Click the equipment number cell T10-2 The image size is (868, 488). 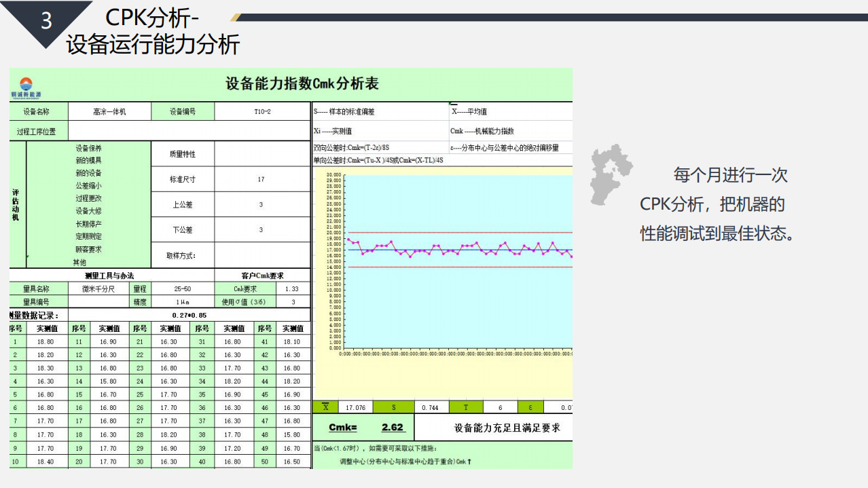pyautogui.click(x=261, y=111)
